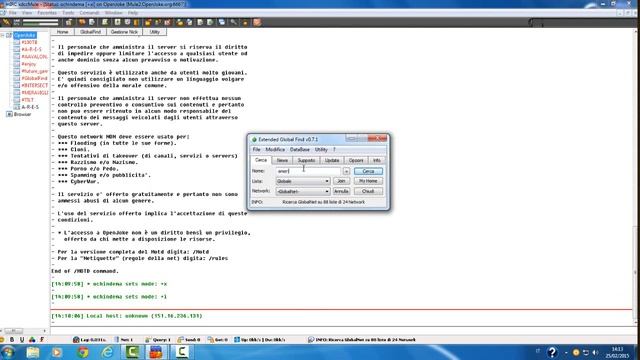Select the A-R-E-S query without hash in tree
640x360 pixels.
point(30,107)
